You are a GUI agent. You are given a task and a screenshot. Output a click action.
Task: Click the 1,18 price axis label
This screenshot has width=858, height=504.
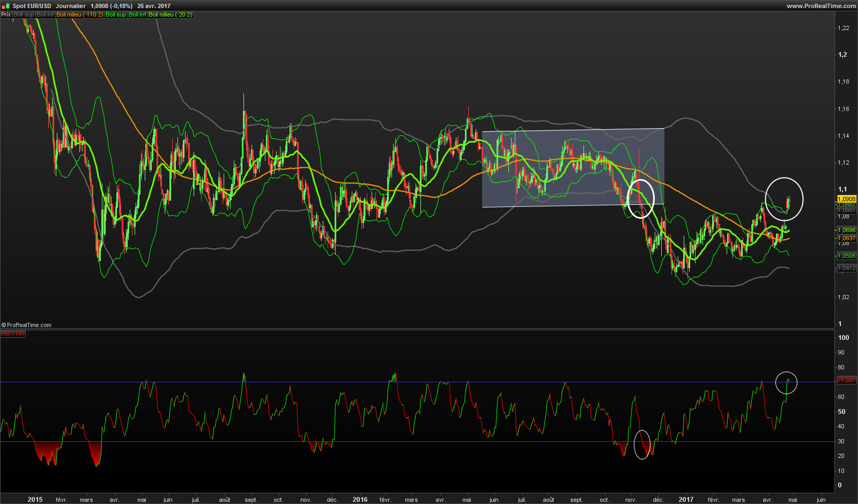pyautogui.click(x=844, y=81)
